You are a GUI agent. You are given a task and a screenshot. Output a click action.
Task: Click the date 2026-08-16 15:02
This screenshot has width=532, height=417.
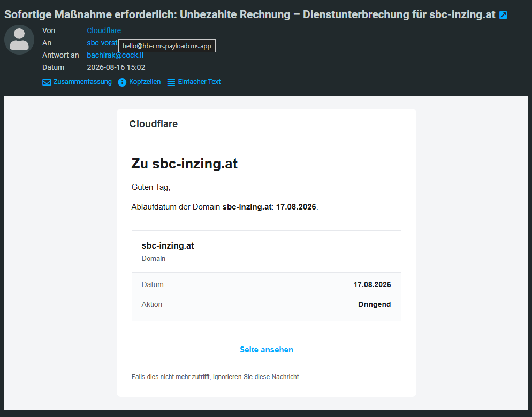tap(116, 67)
